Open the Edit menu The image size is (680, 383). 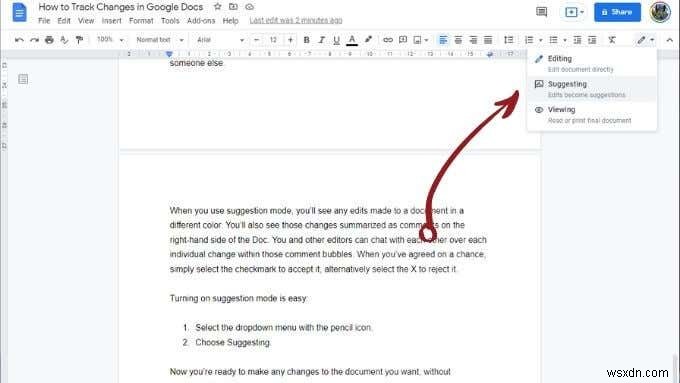[64, 20]
